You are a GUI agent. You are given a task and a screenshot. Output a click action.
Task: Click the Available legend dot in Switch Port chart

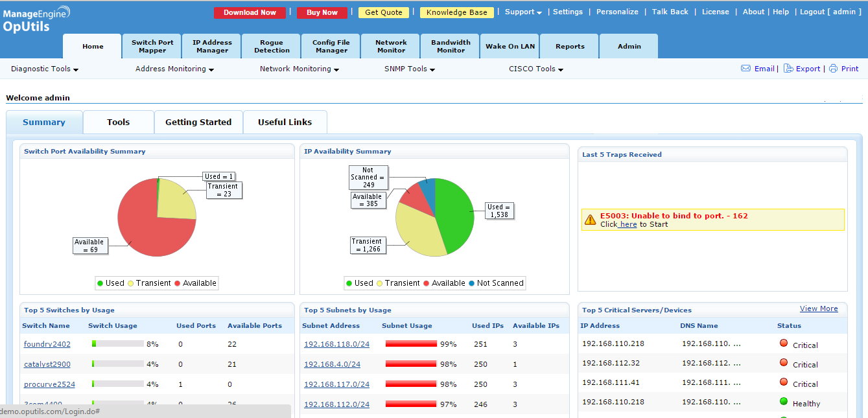click(177, 283)
